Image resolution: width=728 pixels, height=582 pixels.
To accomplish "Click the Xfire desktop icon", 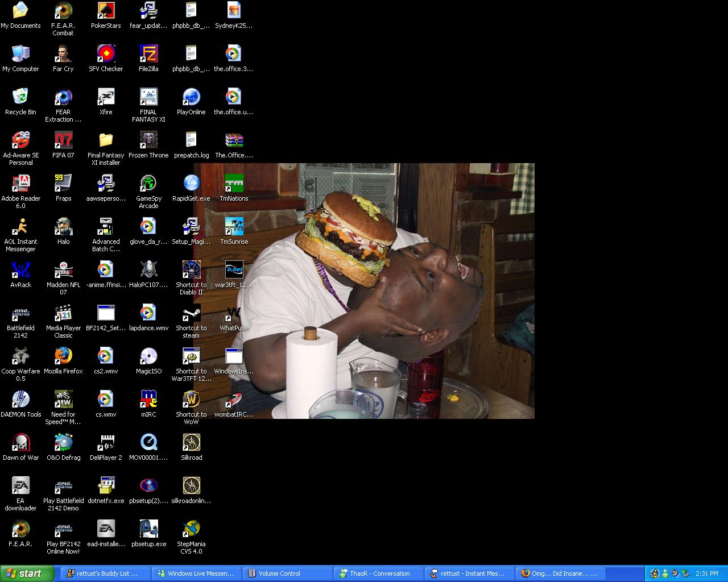I will [106, 98].
